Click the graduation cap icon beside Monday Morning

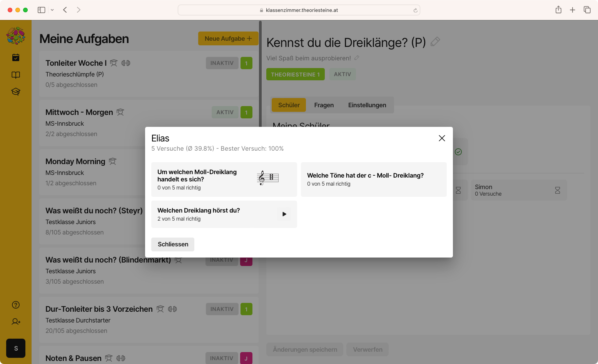(x=112, y=161)
